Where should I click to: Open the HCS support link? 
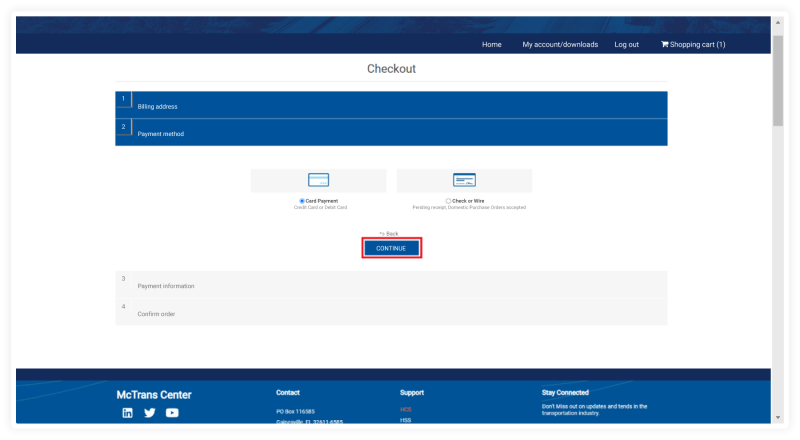[405, 409]
